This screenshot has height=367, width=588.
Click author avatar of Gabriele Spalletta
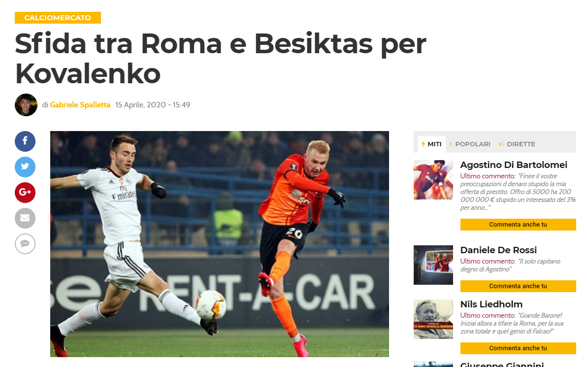click(26, 105)
